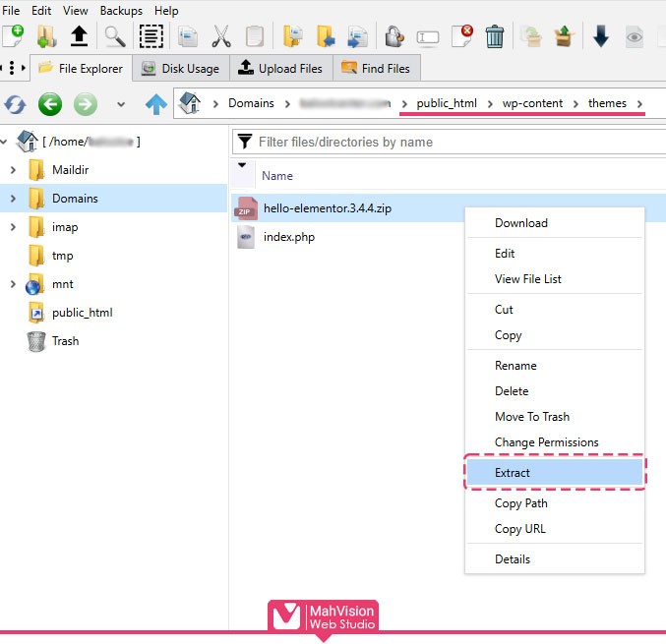
Task: Select the index.php file
Action: click(288, 237)
